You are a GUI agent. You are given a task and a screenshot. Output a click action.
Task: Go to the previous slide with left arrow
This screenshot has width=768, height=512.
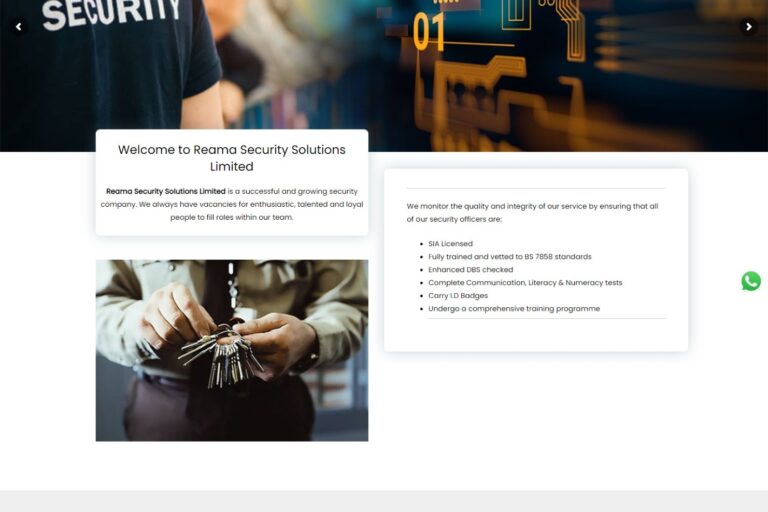click(x=19, y=26)
